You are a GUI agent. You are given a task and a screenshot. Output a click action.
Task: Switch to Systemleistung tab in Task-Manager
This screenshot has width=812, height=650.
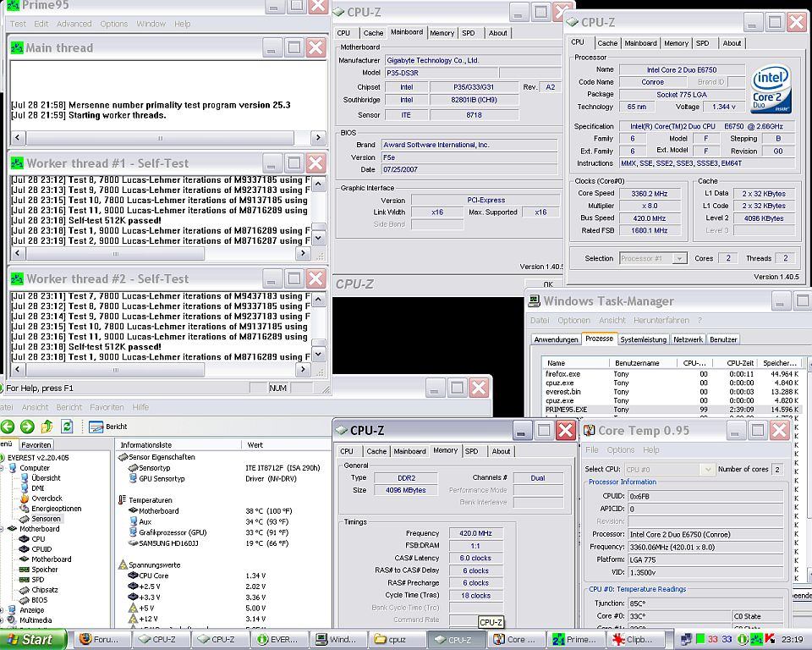643,339
